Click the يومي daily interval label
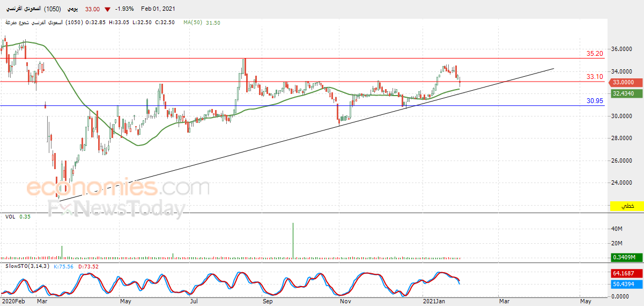 click(x=73, y=9)
